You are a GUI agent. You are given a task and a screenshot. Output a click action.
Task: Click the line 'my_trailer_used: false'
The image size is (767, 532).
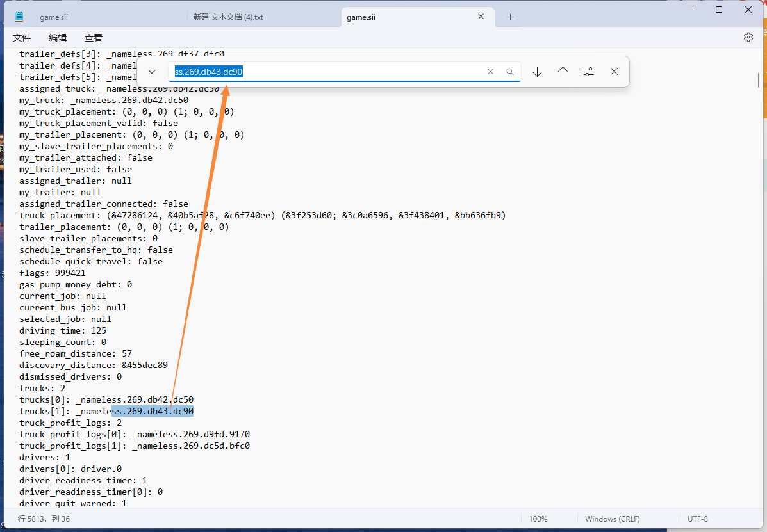(x=76, y=169)
